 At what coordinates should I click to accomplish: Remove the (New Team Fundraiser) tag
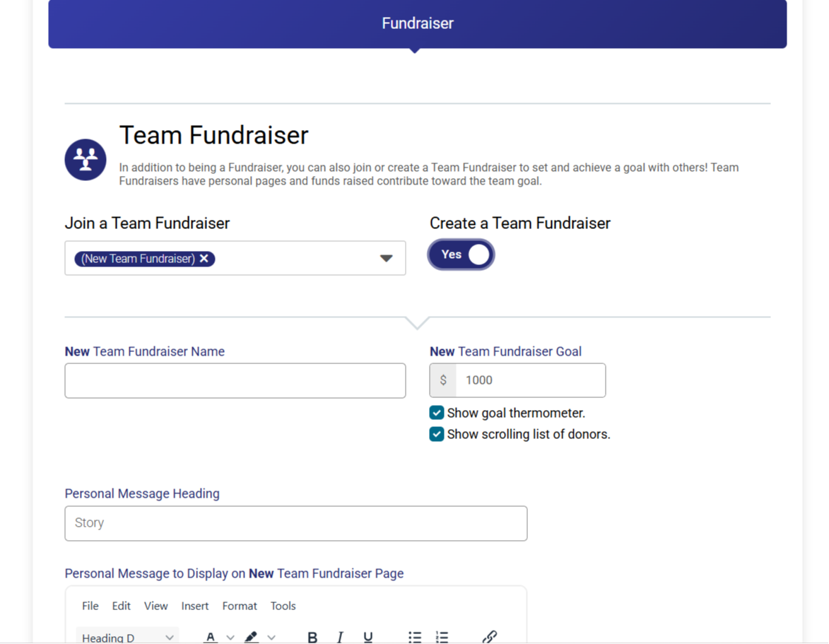pos(204,259)
